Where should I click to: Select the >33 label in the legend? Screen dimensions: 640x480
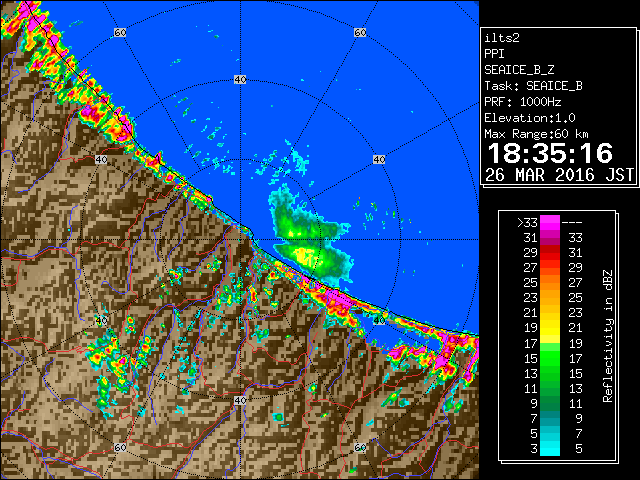[527, 223]
